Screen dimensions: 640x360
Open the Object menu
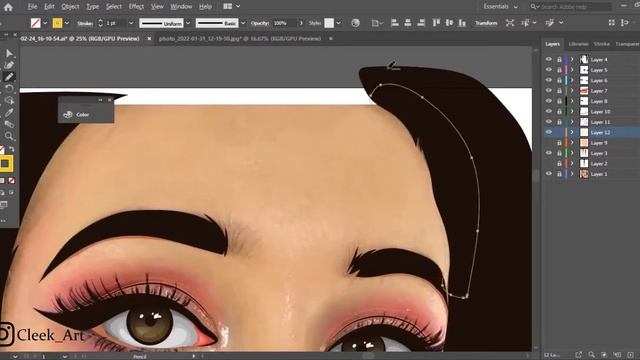(70, 7)
